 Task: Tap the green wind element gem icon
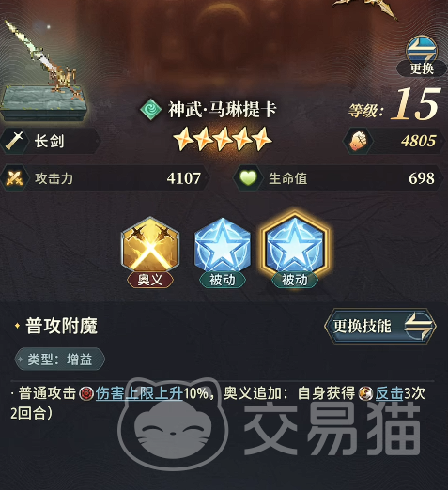tap(150, 109)
